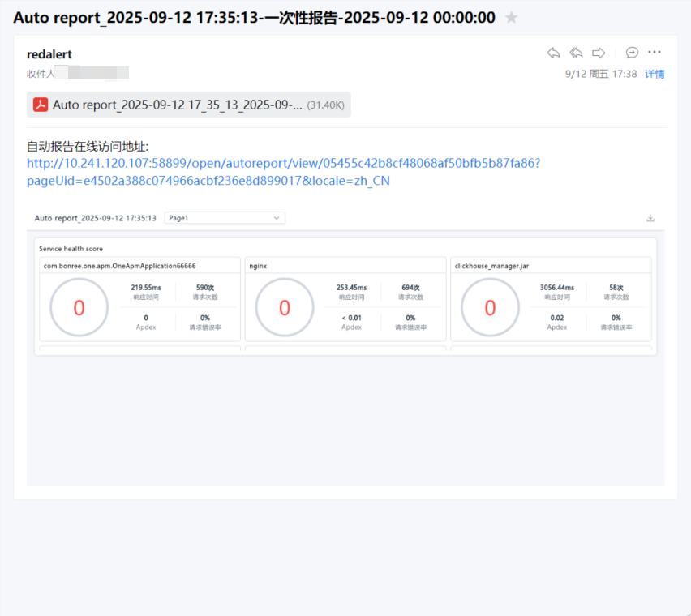The height and width of the screenshot is (616, 691).
Task: Open the three-dot more actions menu
Action: [x=655, y=53]
